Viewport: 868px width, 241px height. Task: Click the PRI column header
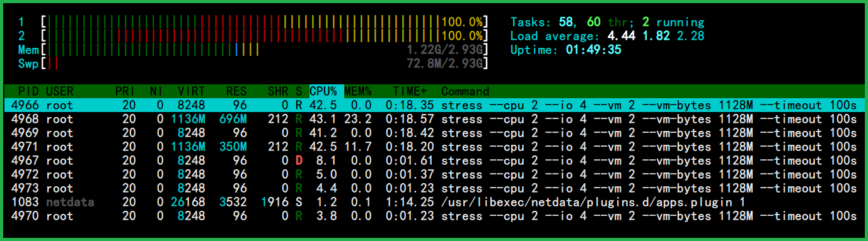click(125, 91)
